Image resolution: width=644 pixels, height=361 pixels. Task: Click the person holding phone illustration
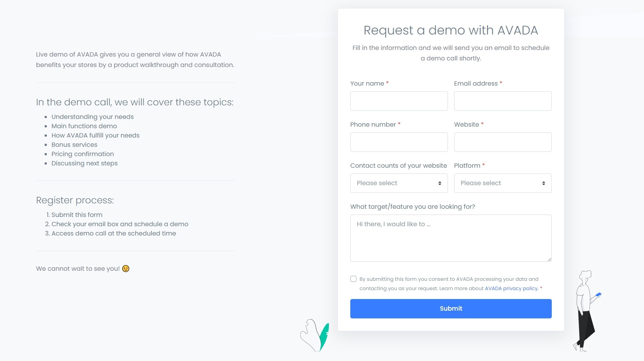click(585, 311)
